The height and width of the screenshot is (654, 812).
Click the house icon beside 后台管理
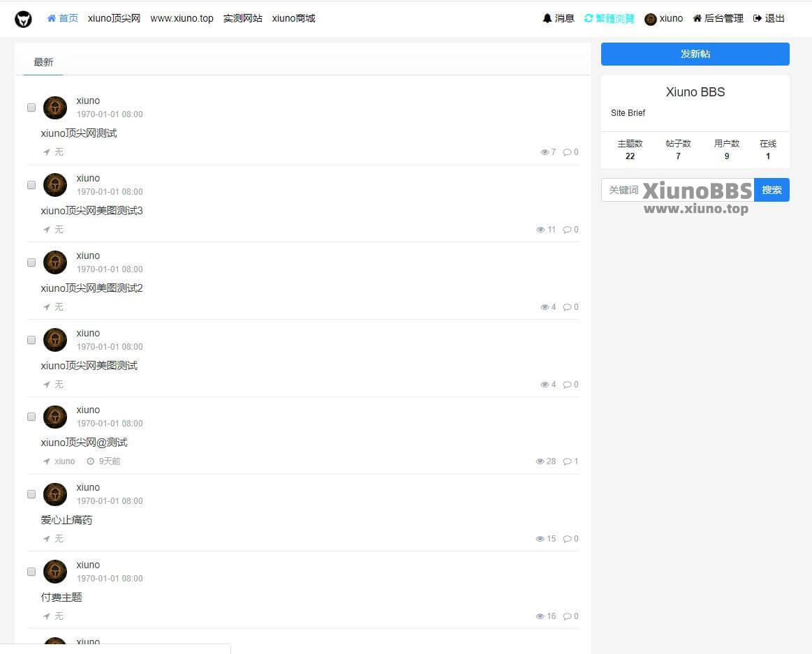click(x=697, y=19)
